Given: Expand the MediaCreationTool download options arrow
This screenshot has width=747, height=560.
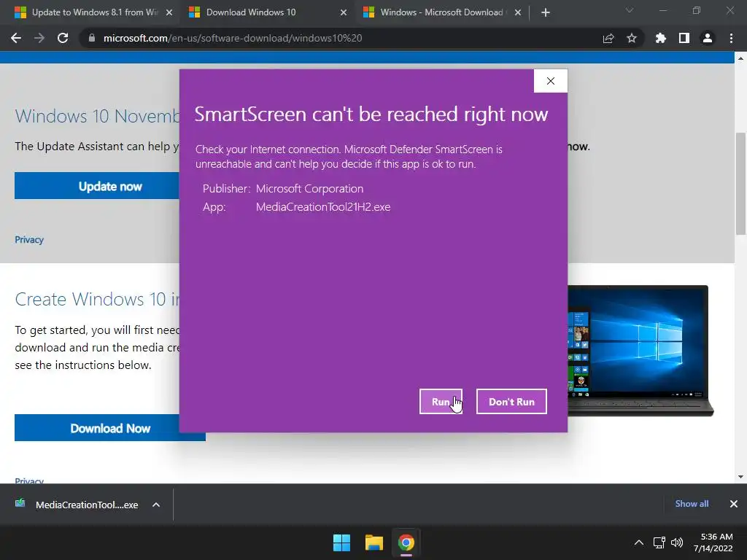Looking at the screenshot, I should pyautogui.click(x=156, y=505).
